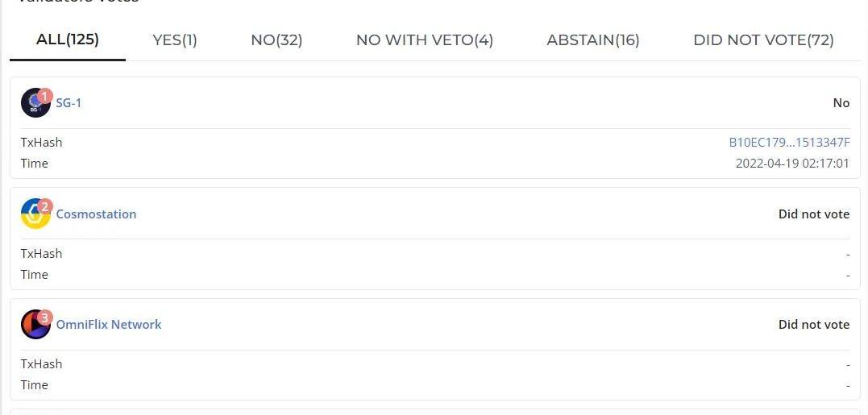Click the 2022-04-19 02:17:01 timestamp
This screenshot has height=415, width=868.
point(792,164)
